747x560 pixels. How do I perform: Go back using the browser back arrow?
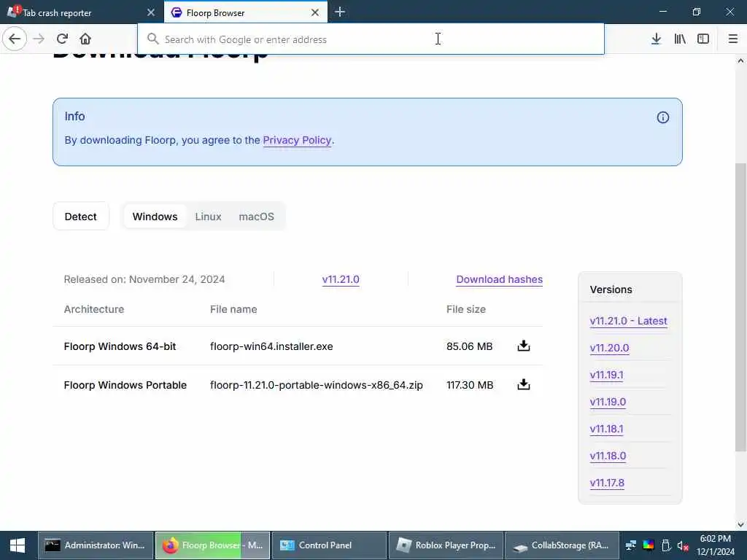click(15, 39)
